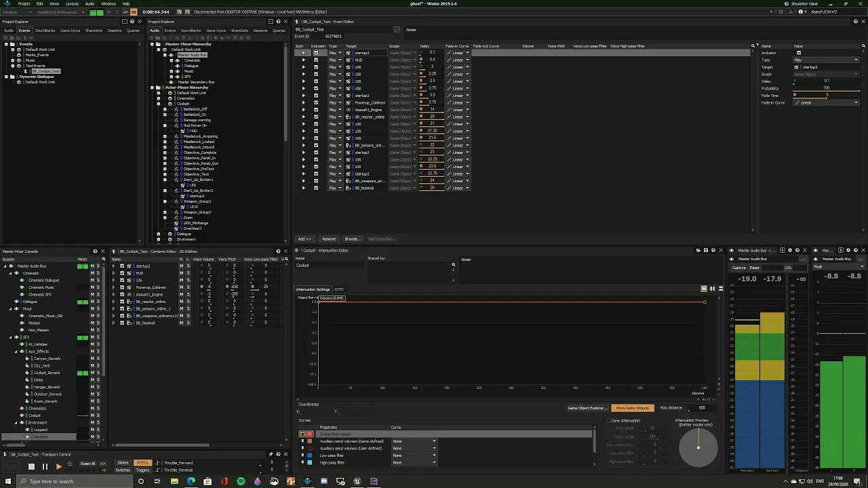Click Capture on Master Audio Bus loudness meter

(x=739, y=268)
